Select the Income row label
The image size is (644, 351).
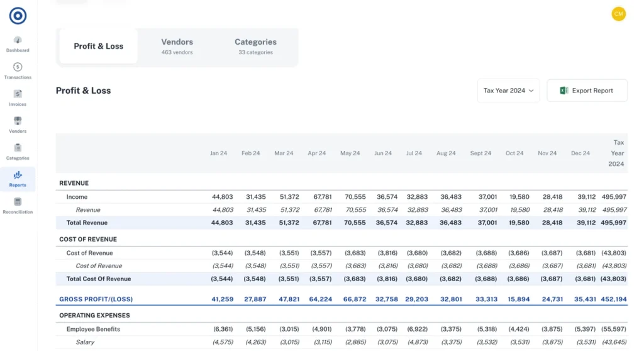77,197
